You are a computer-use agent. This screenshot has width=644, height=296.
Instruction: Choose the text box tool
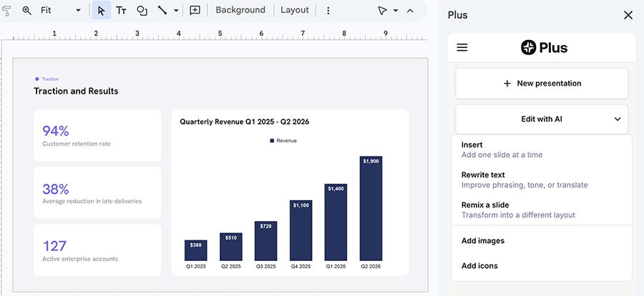point(121,10)
